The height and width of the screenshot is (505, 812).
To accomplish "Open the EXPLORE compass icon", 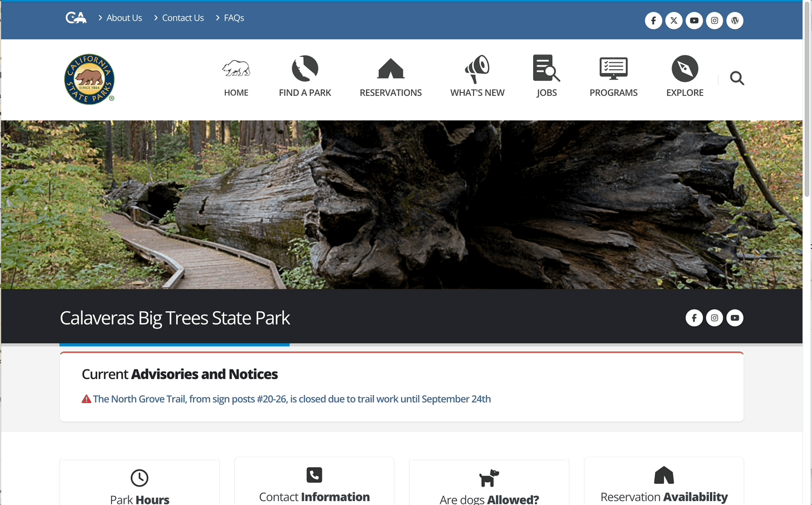I will point(684,68).
